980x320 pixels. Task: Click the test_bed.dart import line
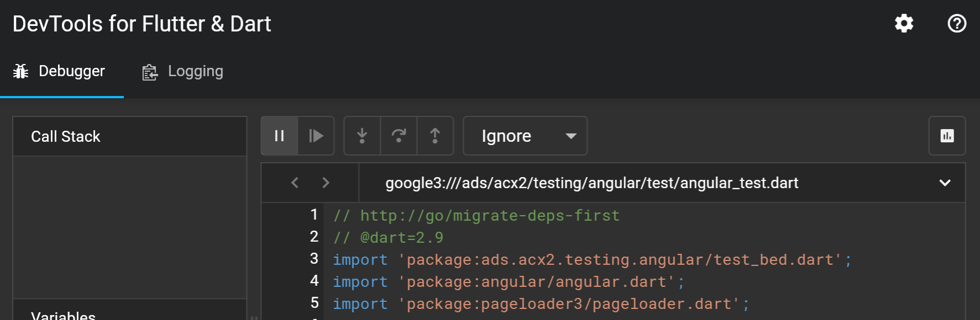[592, 260]
